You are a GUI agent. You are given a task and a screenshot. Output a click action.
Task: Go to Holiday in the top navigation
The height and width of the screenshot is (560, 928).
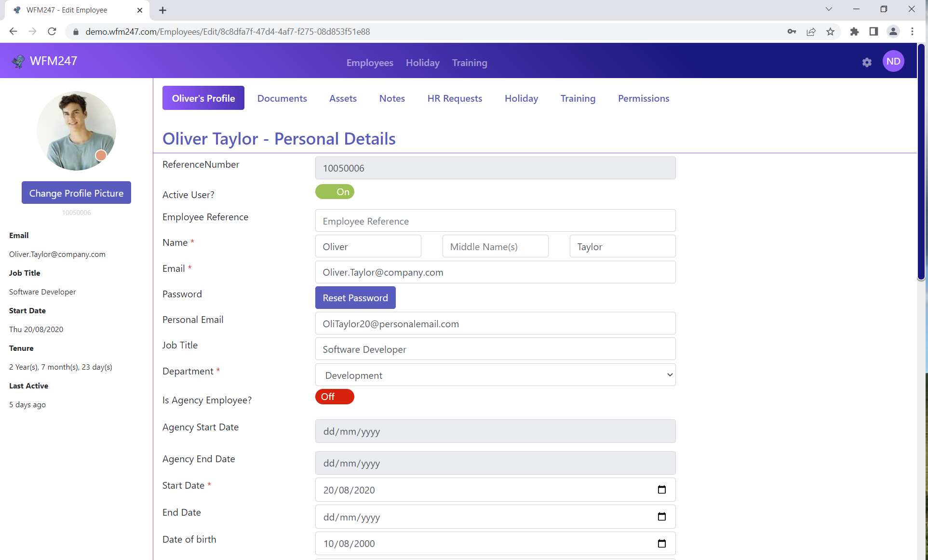coord(422,63)
